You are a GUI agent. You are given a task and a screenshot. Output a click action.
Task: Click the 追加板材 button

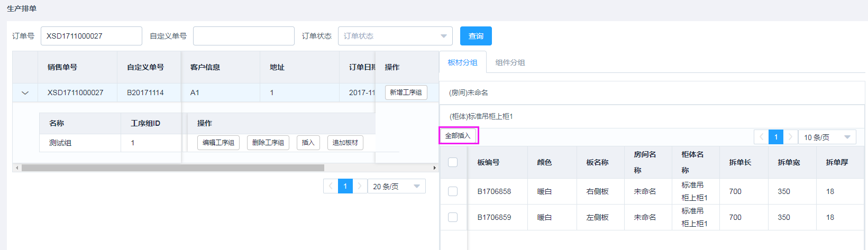[x=345, y=143]
